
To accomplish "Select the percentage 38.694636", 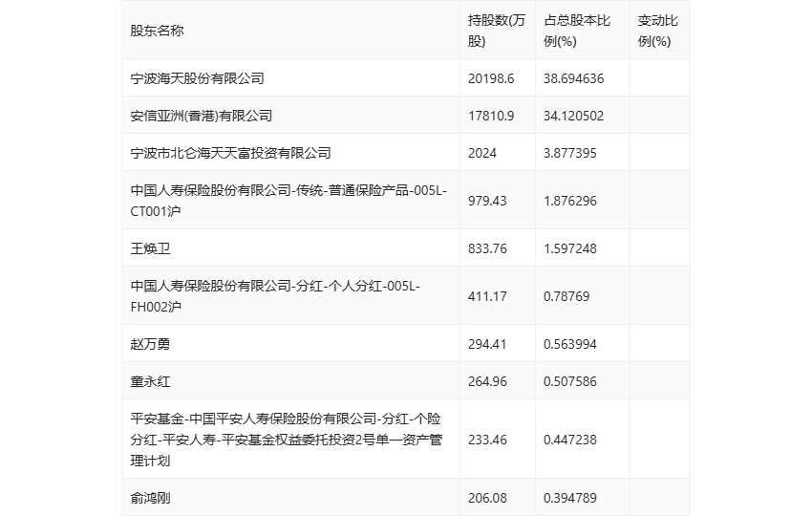I will click(574, 78).
